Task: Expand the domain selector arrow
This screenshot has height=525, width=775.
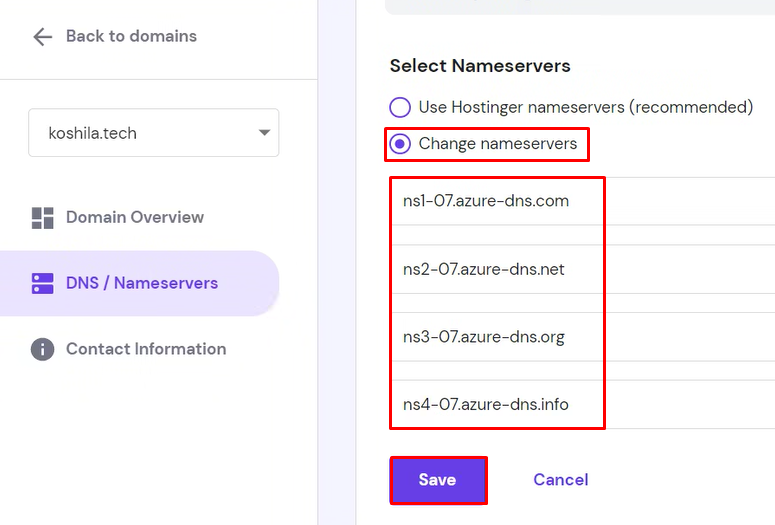Action: (264, 132)
